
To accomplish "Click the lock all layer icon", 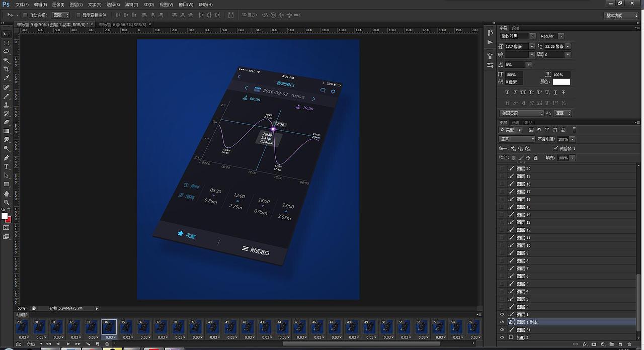I will (x=535, y=158).
